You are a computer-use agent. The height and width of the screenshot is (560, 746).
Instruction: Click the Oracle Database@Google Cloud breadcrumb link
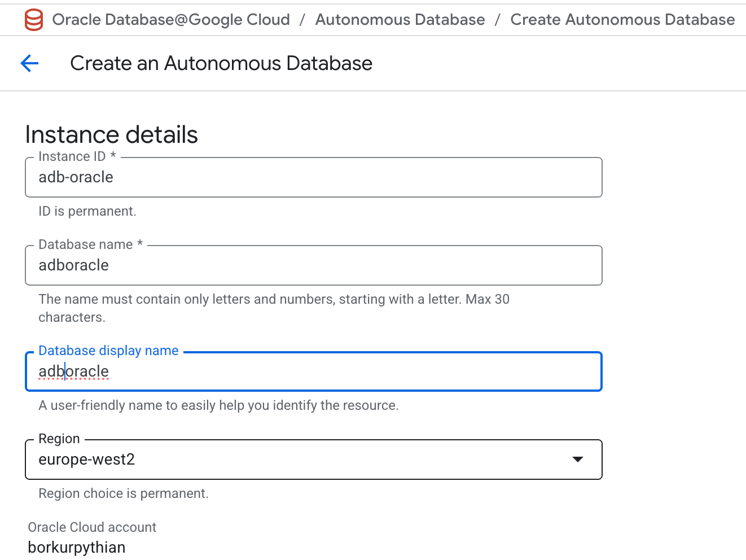coord(170,19)
